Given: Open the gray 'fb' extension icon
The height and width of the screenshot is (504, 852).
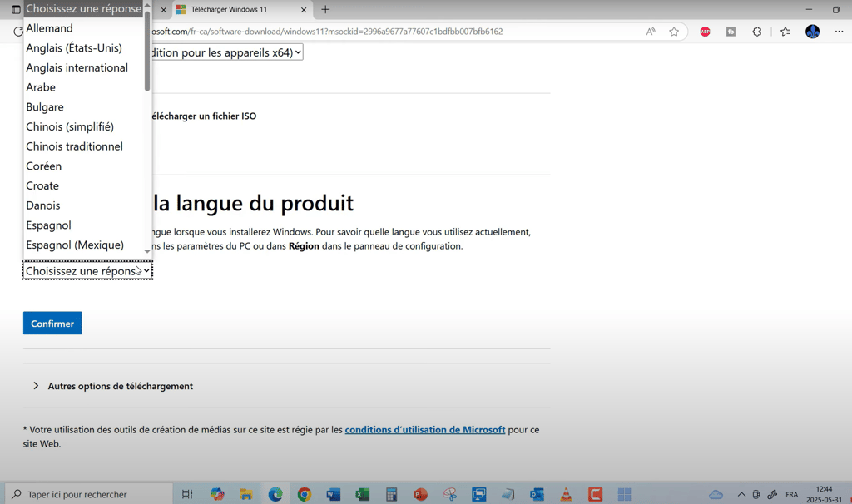Looking at the screenshot, I should point(731,32).
